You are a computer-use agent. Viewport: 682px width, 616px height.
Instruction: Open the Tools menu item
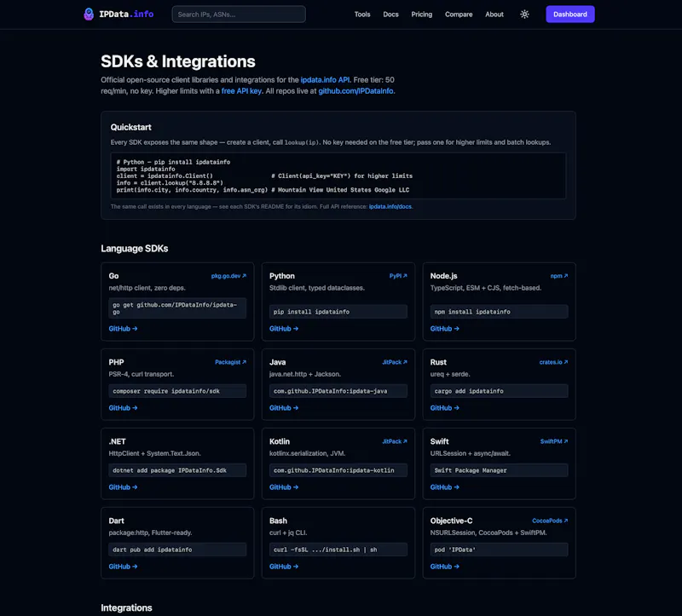(x=361, y=14)
